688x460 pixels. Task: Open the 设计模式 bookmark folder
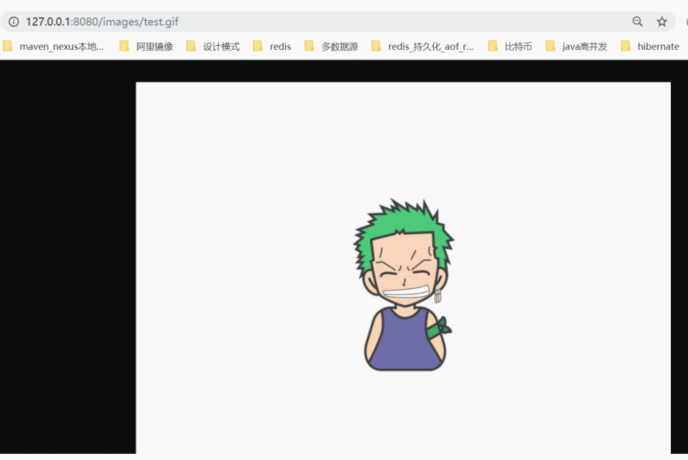coord(213,46)
